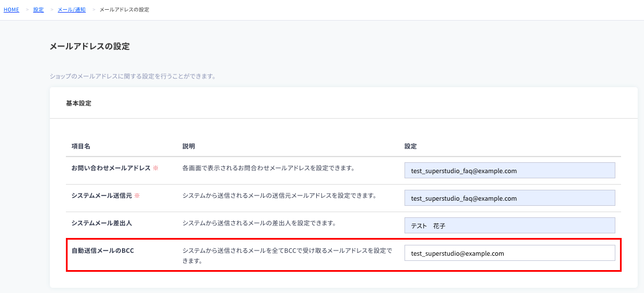Click the 項目名 column header
644x293 pixels.
[x=81, y=146]
